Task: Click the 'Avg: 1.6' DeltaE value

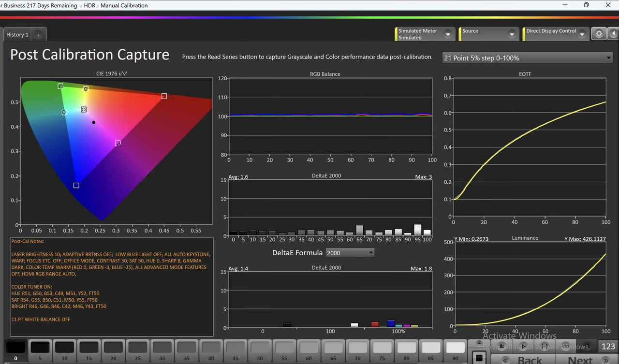Action: 238,176
